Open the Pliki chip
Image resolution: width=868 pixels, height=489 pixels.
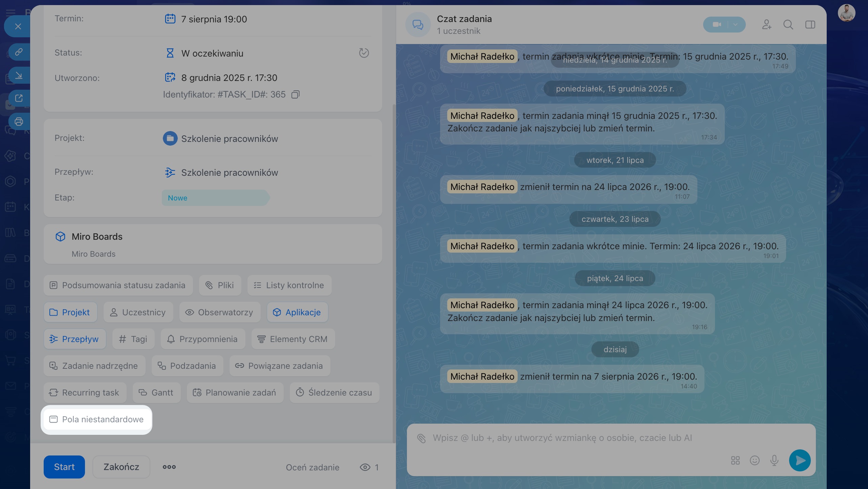(220, 285)
